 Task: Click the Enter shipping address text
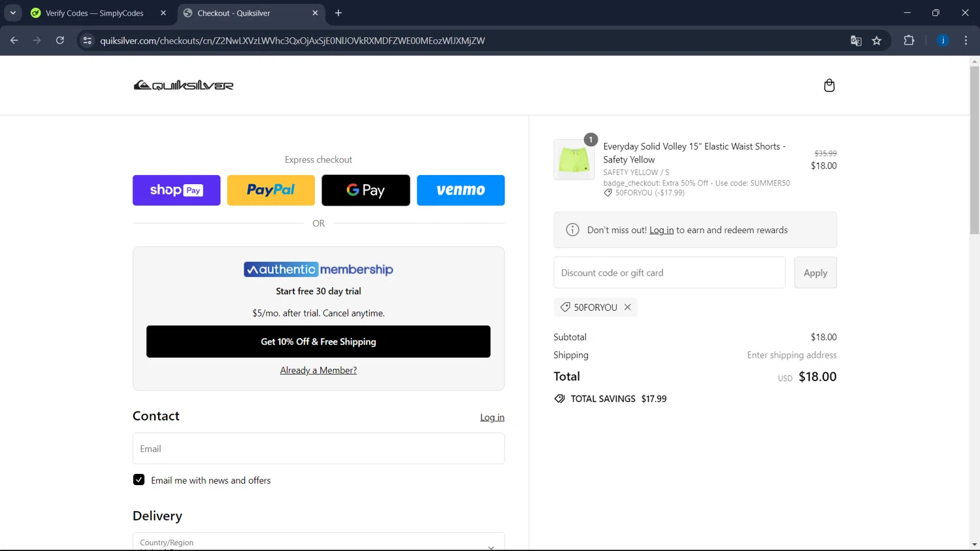tap(792, 355)
